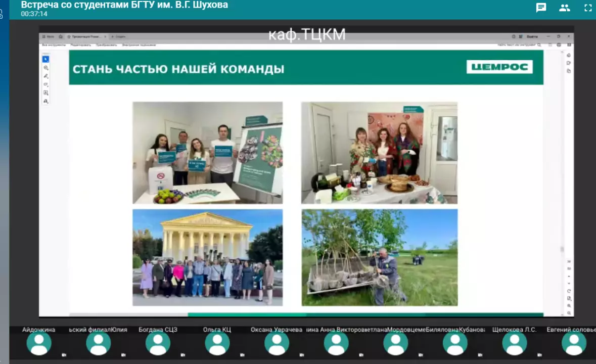Image resolution: width=596 pixels, height=364 pixels.
Task: Toggle camera icon beside Оксана Уврачева
Action: point(302,355)
